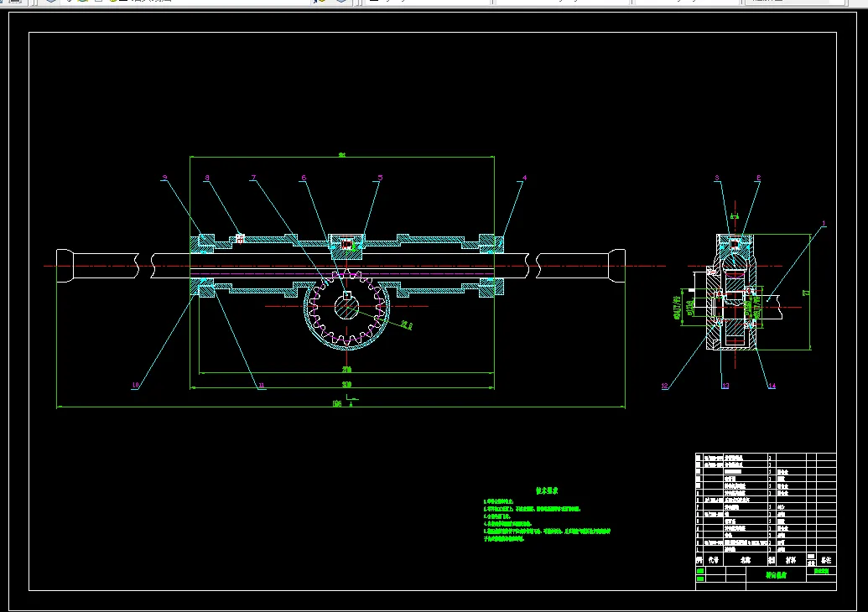The image size is (868, 612).
Task: Click the 代号 header in the parts table
Action: point(714,560)
